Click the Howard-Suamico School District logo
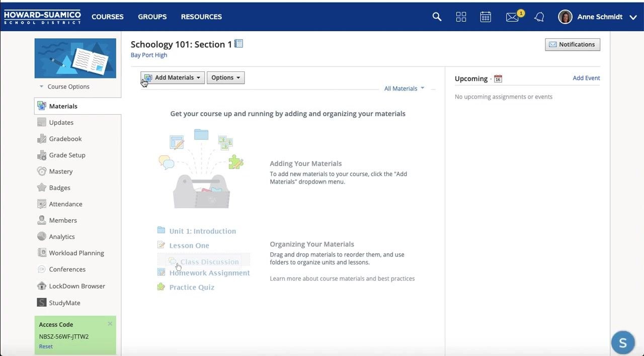Image resolution: width=644 pixels, height=356 pixels. 42,17
